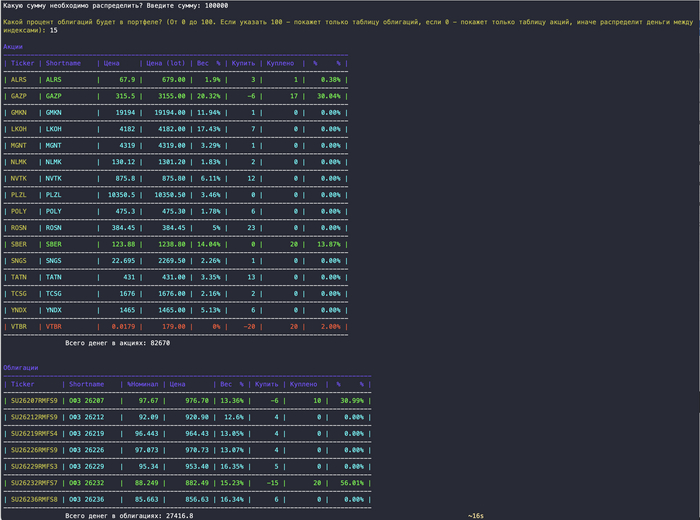Click the ОФЗ 26236 weight 16.34%

(232, 500)
